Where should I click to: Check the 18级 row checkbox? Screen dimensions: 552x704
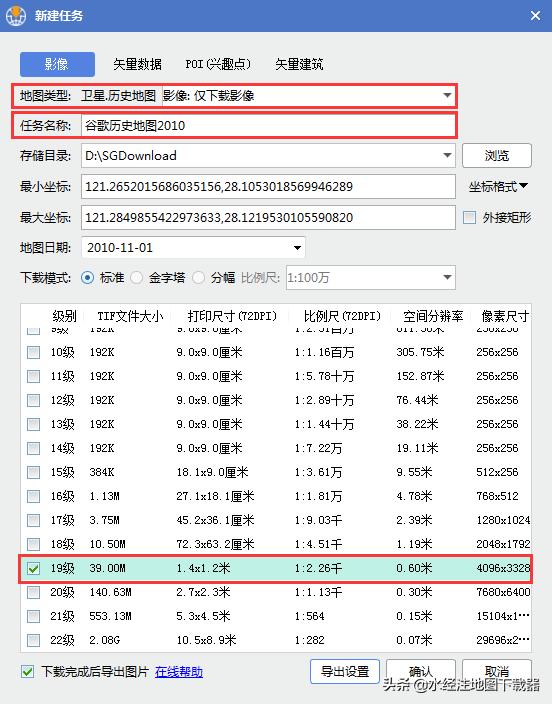tap(33, 544)
